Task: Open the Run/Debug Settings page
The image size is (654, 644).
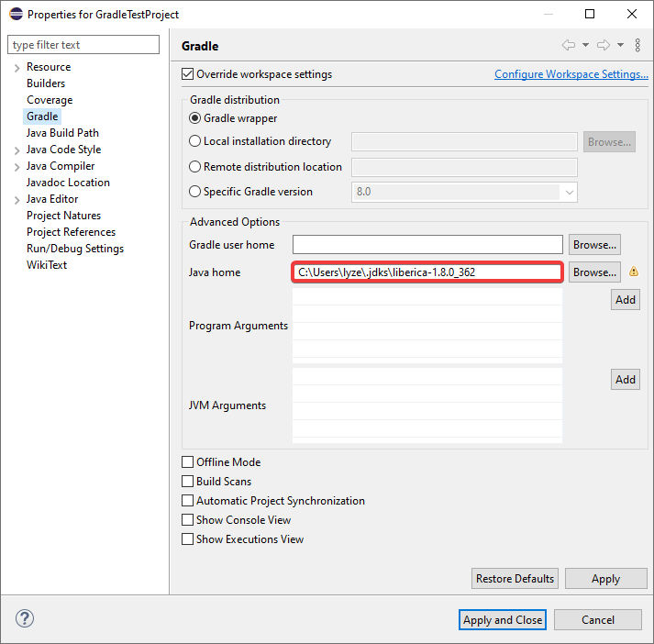Action: coord(75,249)
